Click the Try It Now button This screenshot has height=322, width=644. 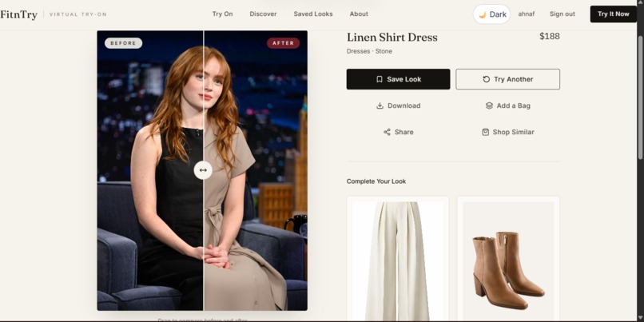coord(613,14)
